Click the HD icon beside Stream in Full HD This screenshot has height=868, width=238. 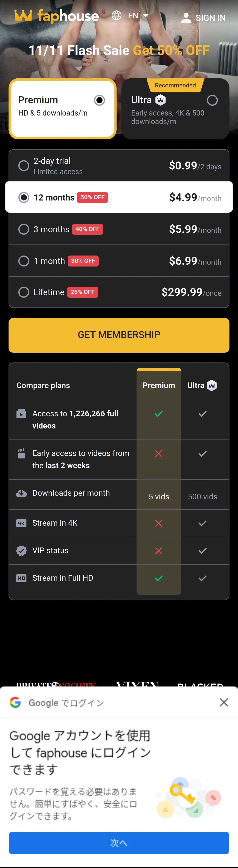[x=21, y=578]
